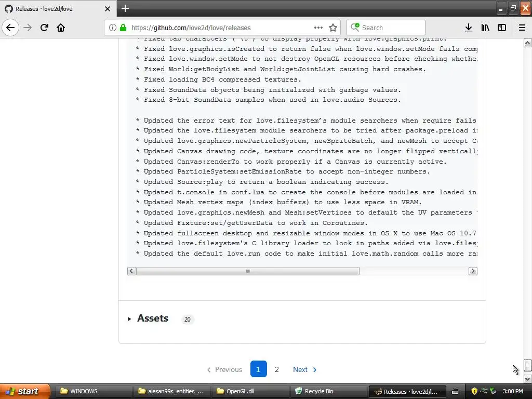The height and width of the screenshot is (399, 532).
Task: Click the Assets heading
Action: pos(153,318)
